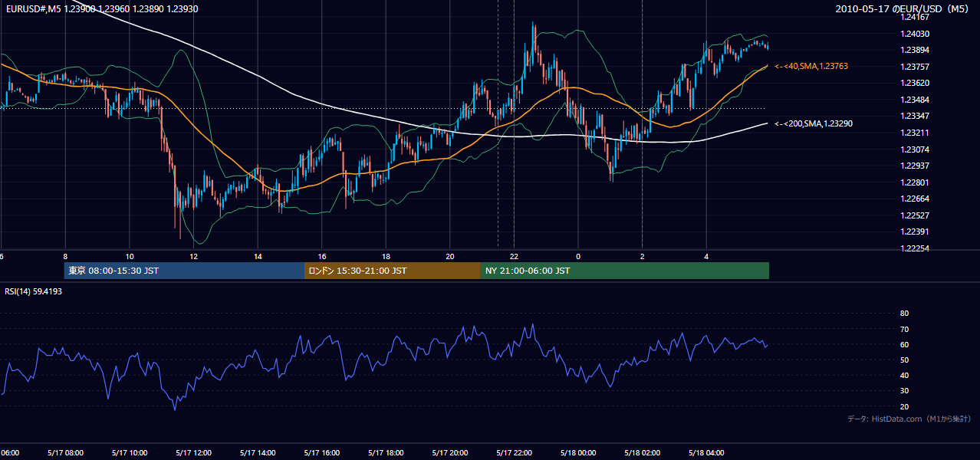Click RSI axis level 20
Viewport: 980px width, 460px height.
pyautogui.click(x=904, y=406)
